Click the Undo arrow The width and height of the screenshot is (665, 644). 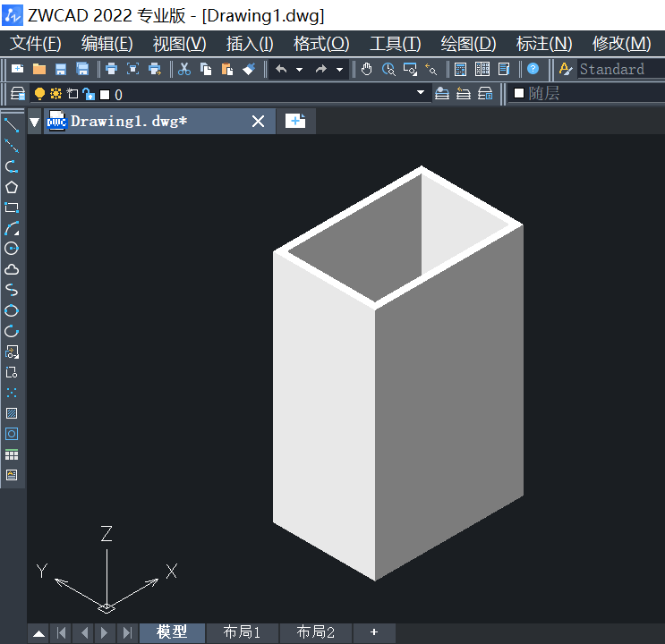tap(281, 69)
